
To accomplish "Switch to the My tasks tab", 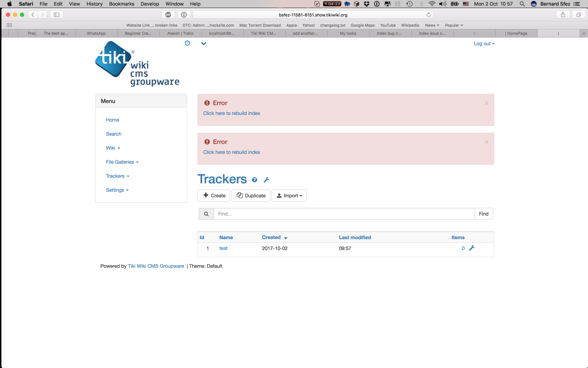I will click(348, 33).
